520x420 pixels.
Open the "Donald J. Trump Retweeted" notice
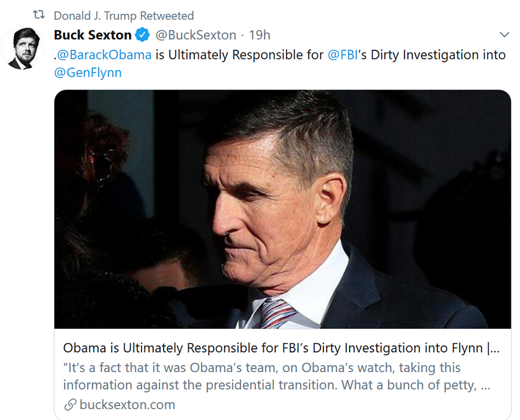[124, 16]
